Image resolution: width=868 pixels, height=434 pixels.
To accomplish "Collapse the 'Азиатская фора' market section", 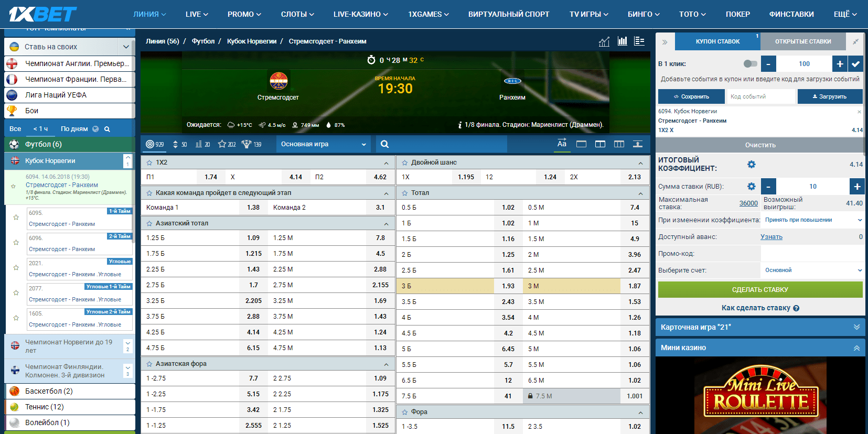I will coord(386,364).
